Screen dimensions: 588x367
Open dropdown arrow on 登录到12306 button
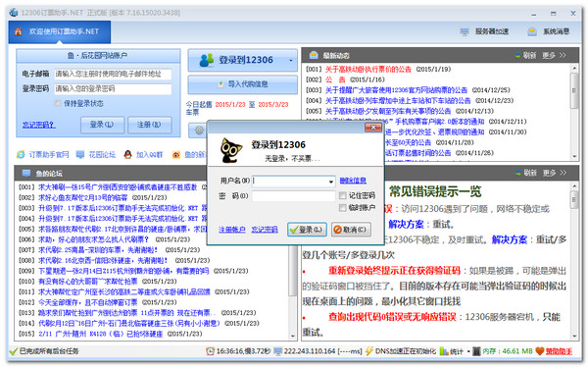click(x=291, y=61)
